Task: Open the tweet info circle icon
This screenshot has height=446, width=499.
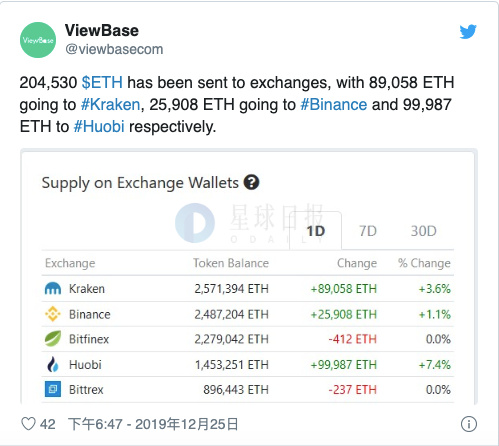Action: tap(469, 424)
